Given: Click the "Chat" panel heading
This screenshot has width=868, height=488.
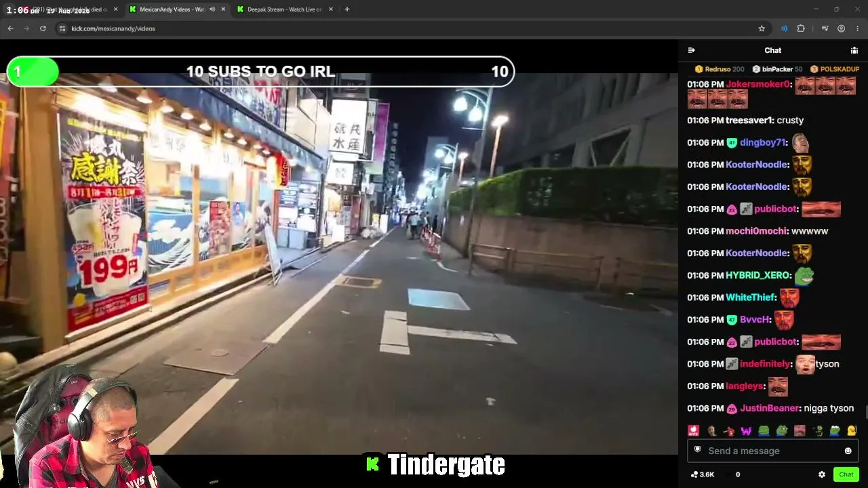Looking at the screenshot, I should pos(773,50).
